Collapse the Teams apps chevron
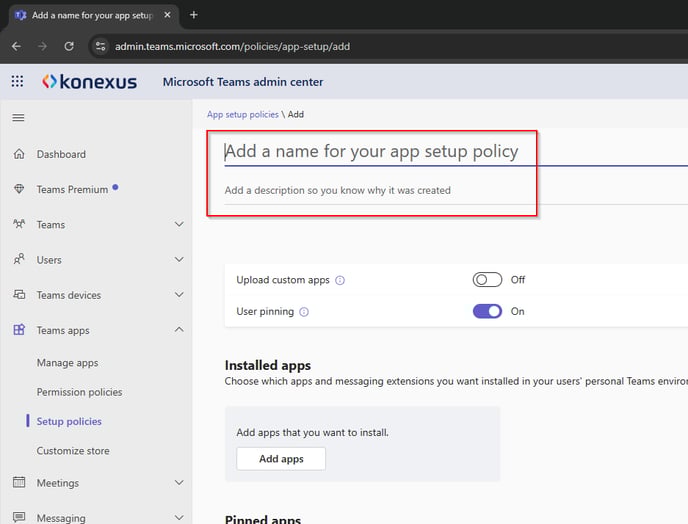Image resolution: width=688 pixels, height=524 pixels. tap(179, 330)
